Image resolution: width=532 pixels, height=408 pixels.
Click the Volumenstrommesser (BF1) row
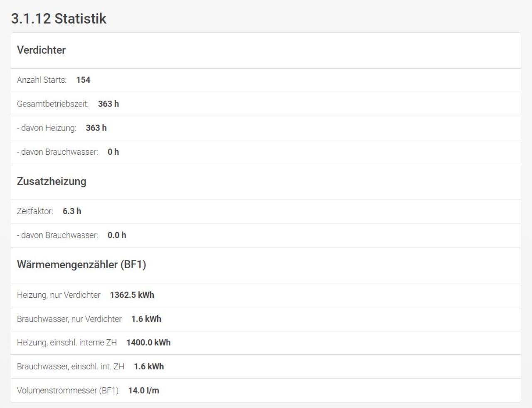[x=266, y=391]
